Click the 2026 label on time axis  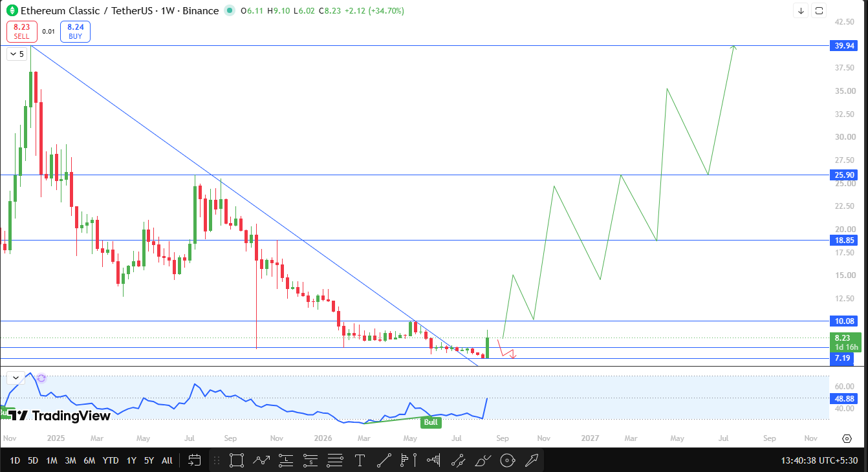(323, 438)
